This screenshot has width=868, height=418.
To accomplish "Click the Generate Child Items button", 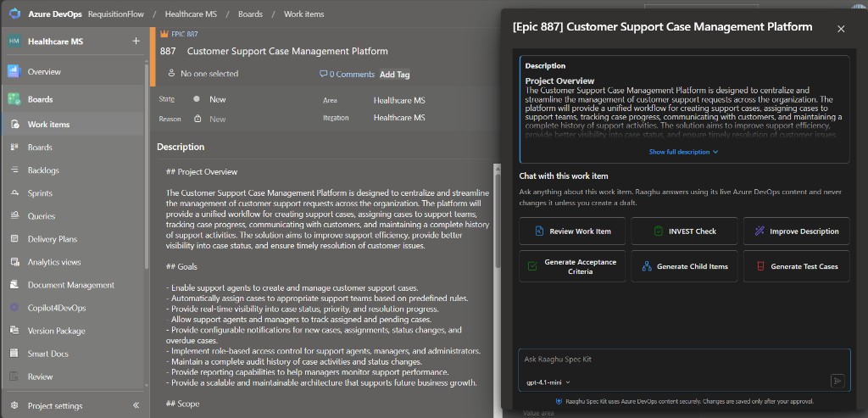I will (684, 266).
